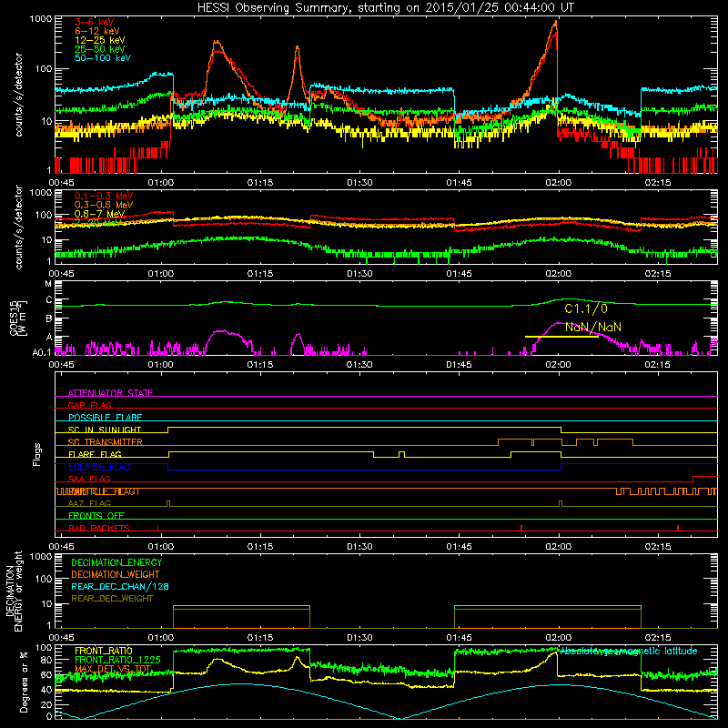Image resolution: width=728 pixels, height=728 pixels.
Task: Select the yellow 12-25 keV legend label
Action: pyautogui.click(x=100, y=40)
